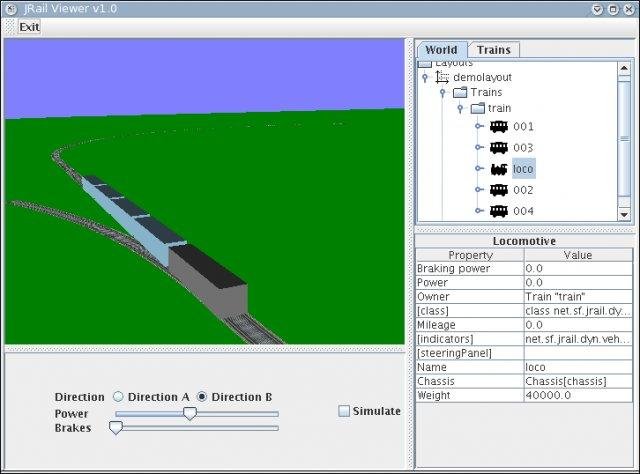Expand the loco tree node handle
The height and width of the screenshot is (474, 640).
(x=480, y=168)
